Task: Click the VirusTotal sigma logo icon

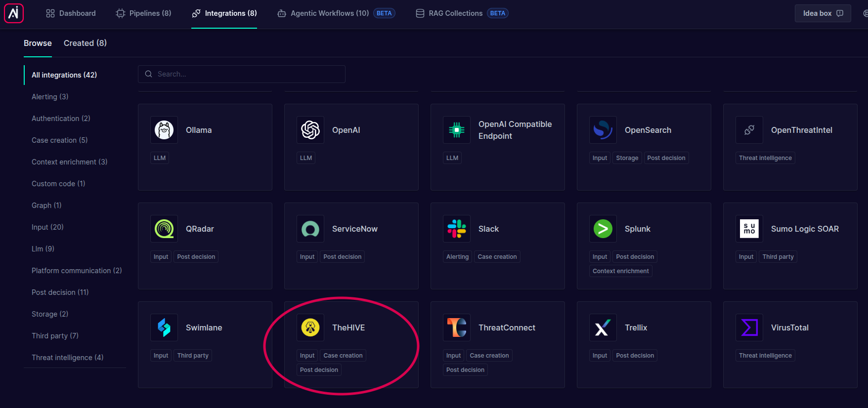Action: pos(749,327)
